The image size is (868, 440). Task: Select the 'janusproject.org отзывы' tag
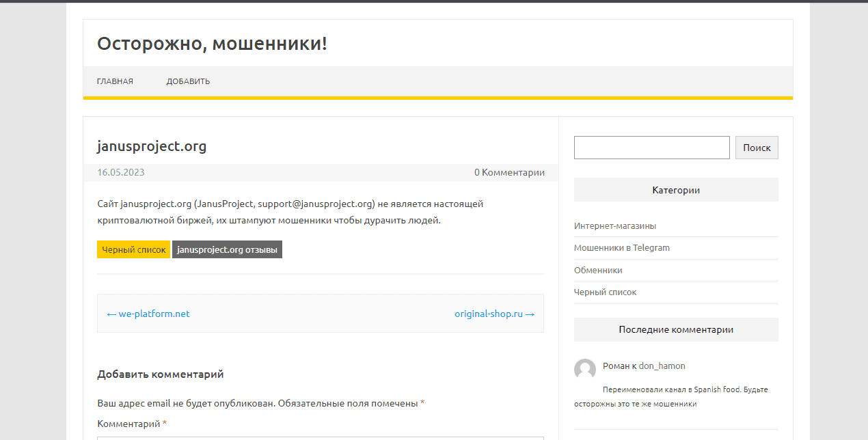click(227, 249)
